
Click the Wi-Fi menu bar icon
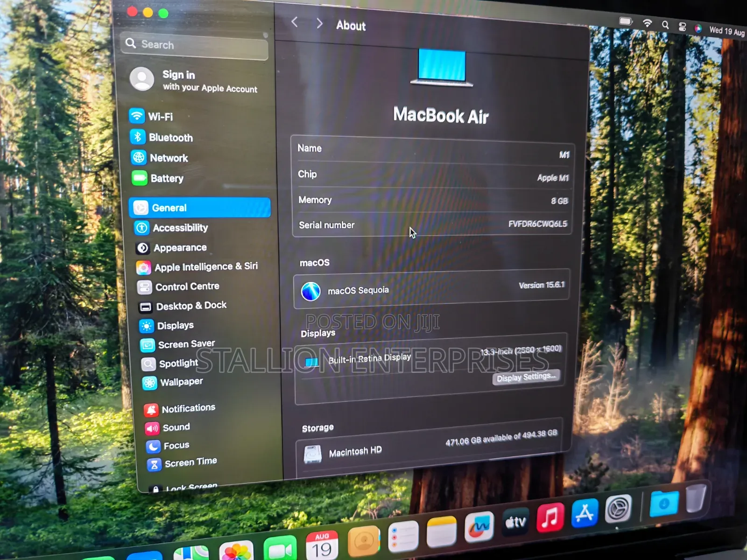click(x=648, y=23)
